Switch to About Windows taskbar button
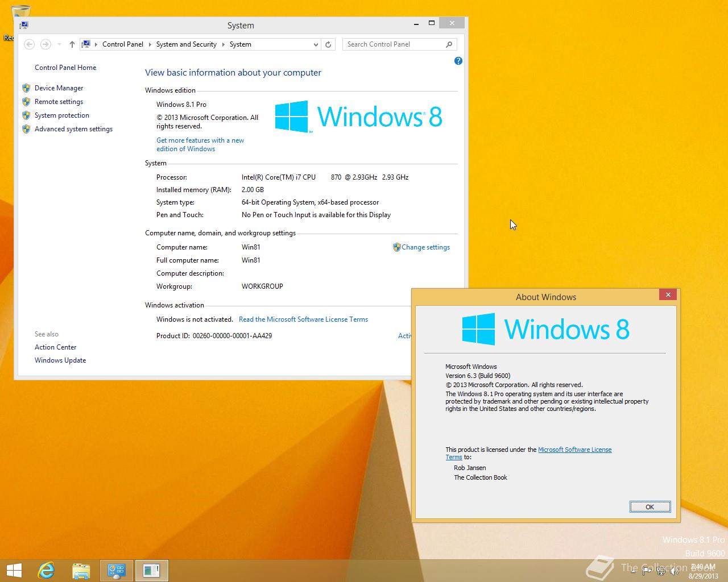Viewport: 728px width, 582px height. [152, 571]
